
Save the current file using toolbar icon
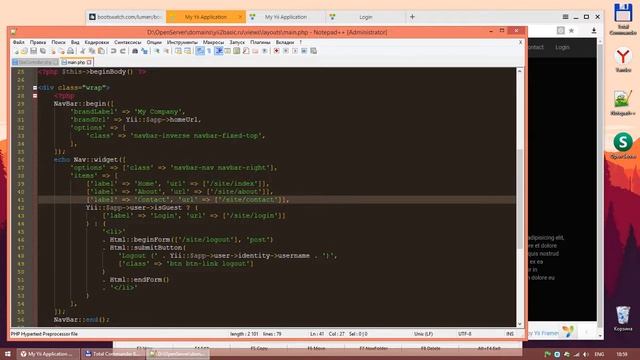click(33, 51)
